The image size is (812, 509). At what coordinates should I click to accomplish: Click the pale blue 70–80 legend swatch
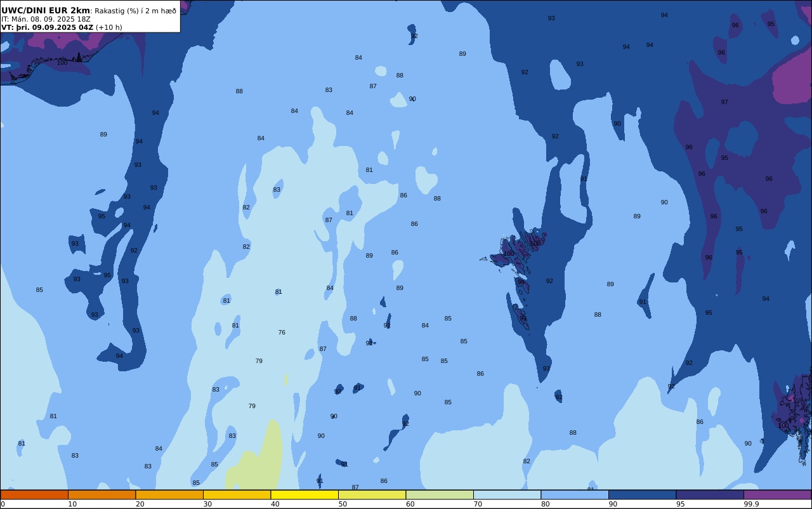pyautogui.click(x=507, y=494)
